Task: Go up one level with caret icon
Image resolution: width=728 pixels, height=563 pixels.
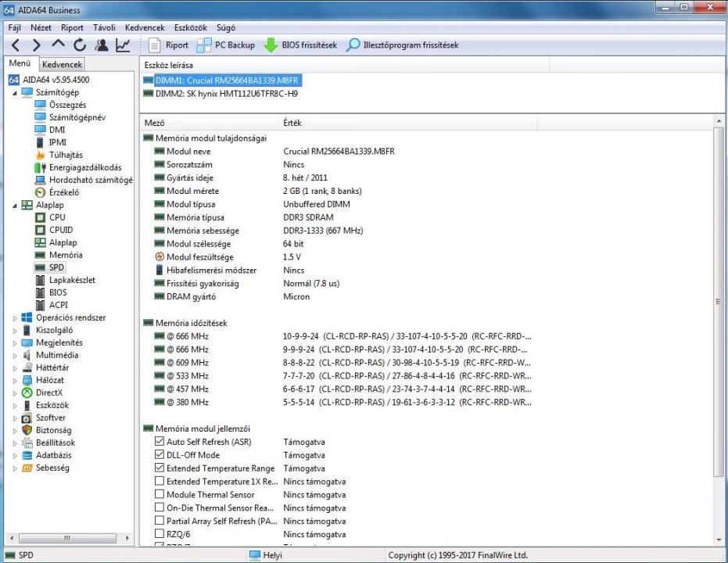Action: pos(58,44)
